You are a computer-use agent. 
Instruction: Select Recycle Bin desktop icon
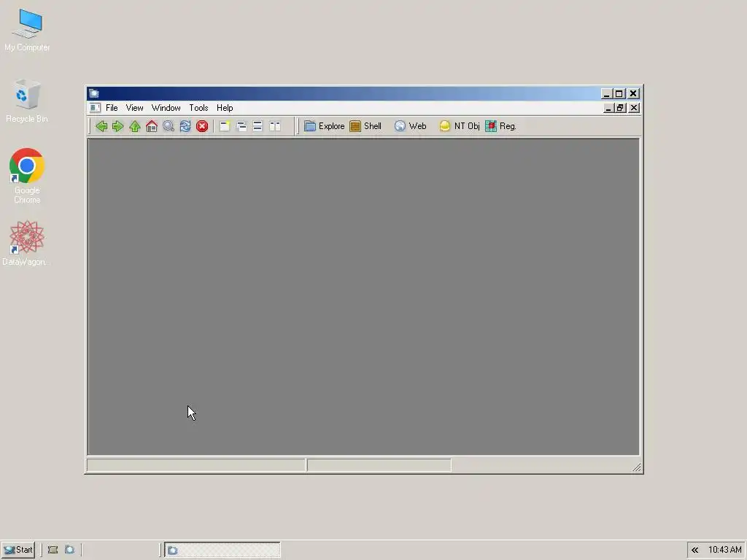27,101
